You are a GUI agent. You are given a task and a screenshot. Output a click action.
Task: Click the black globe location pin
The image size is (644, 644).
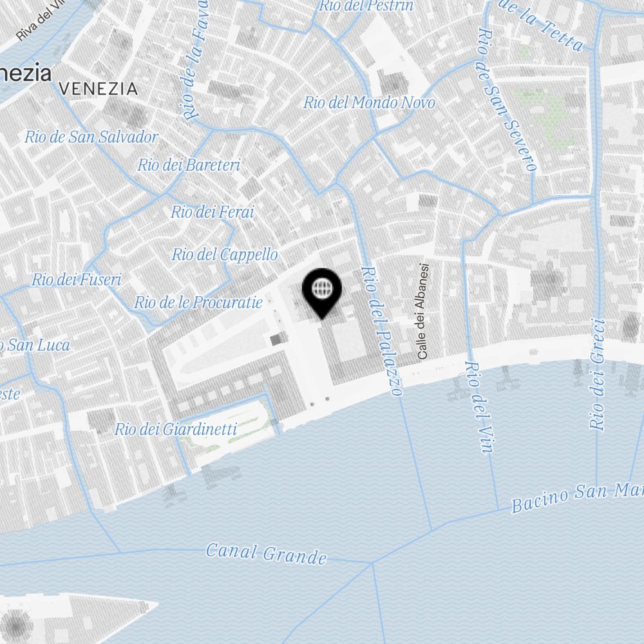pyautogui.click(x=322, y=293)
